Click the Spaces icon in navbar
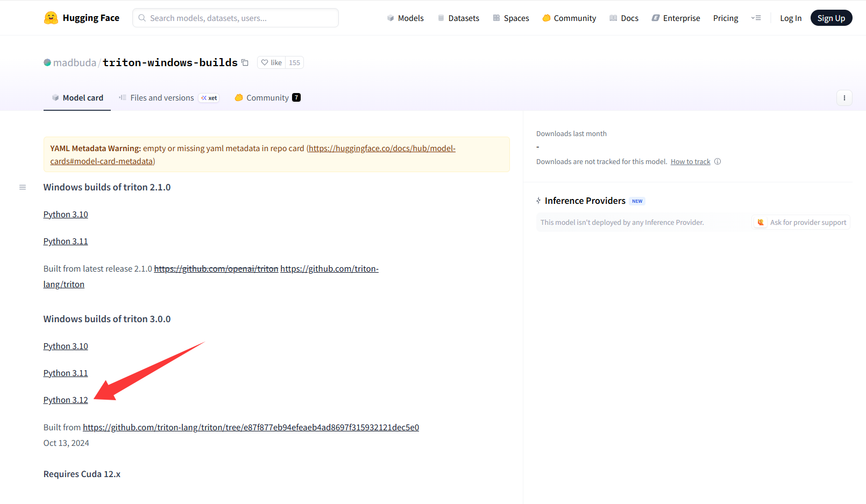The image size is (866, 504). [x=495, y=18]
